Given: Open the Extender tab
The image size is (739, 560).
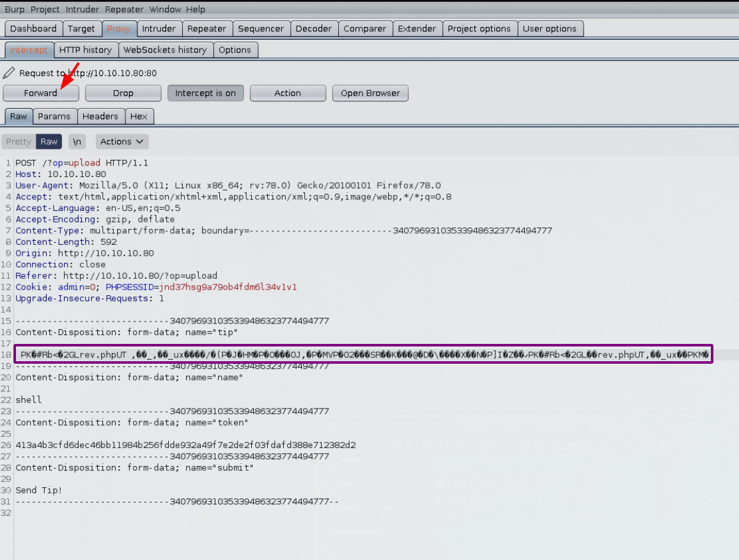Looking at the screenshot, I should point(417,29).
